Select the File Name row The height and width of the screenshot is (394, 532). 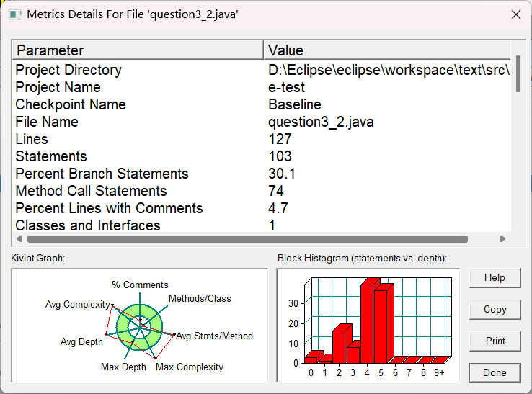[x=261, y=122]
